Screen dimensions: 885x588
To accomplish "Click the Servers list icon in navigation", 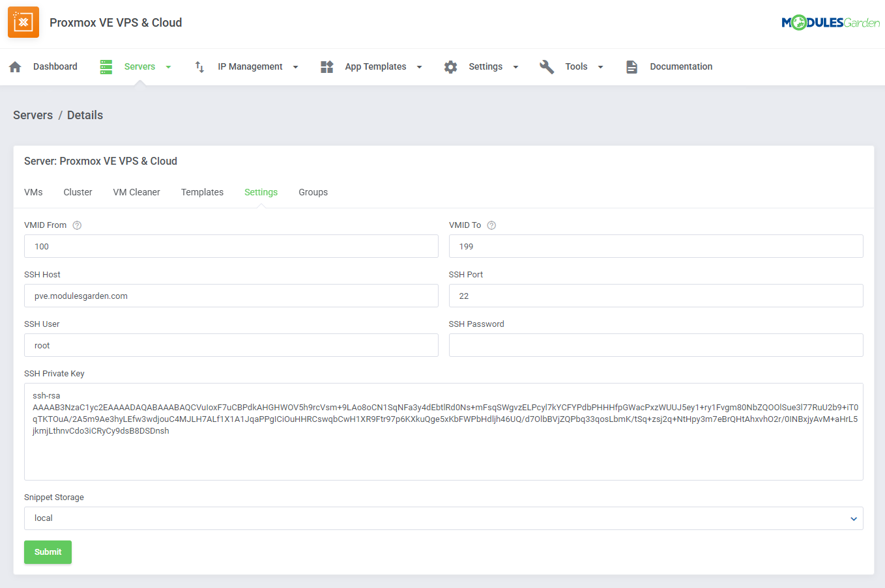I will tap(106, 66).
